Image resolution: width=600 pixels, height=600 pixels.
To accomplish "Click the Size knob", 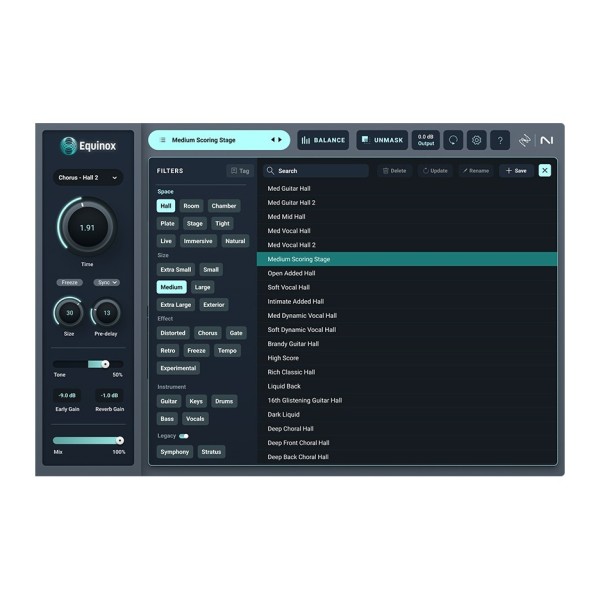I will 69,313.
